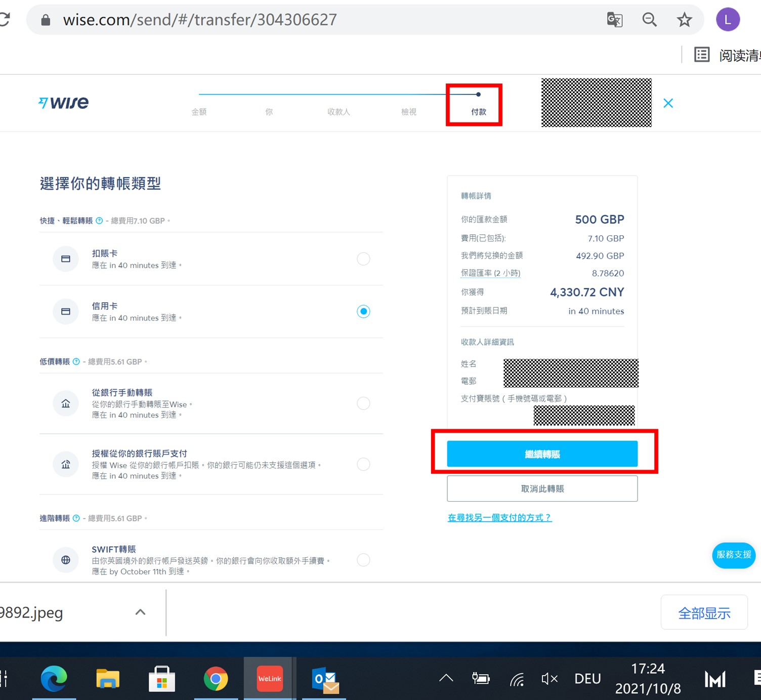Screen dimensions: 761x700
Task: Open WeLink from the taskbar
Action: 270,679
